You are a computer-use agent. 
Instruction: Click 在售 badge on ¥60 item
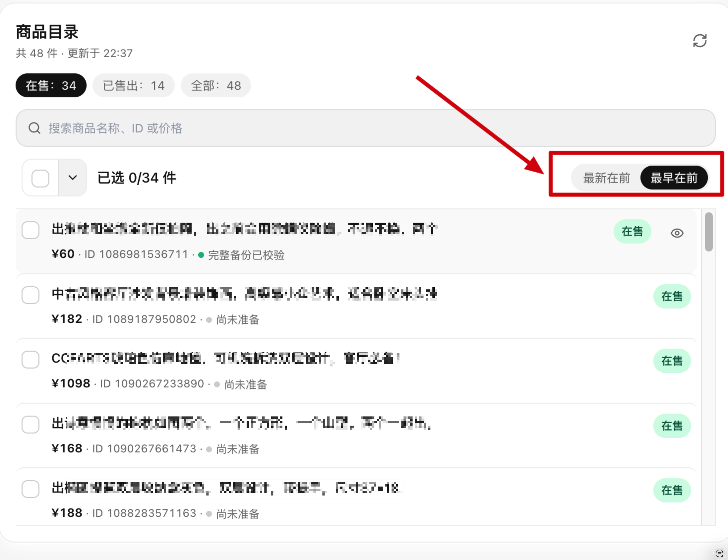[632, 231]
